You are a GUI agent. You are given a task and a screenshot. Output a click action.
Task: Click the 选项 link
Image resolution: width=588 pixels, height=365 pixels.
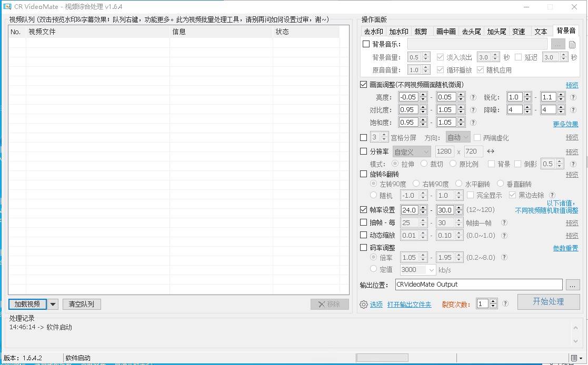coord(376,305)
